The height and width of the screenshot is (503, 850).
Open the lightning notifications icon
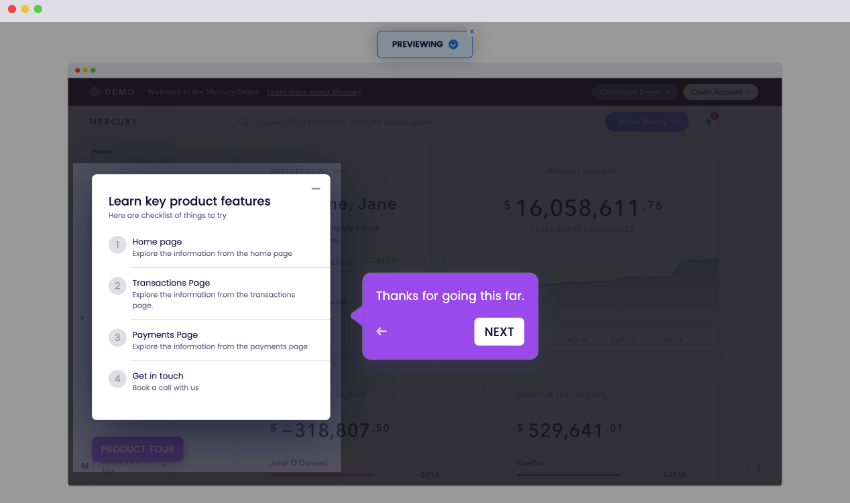[x=710, y=121]
